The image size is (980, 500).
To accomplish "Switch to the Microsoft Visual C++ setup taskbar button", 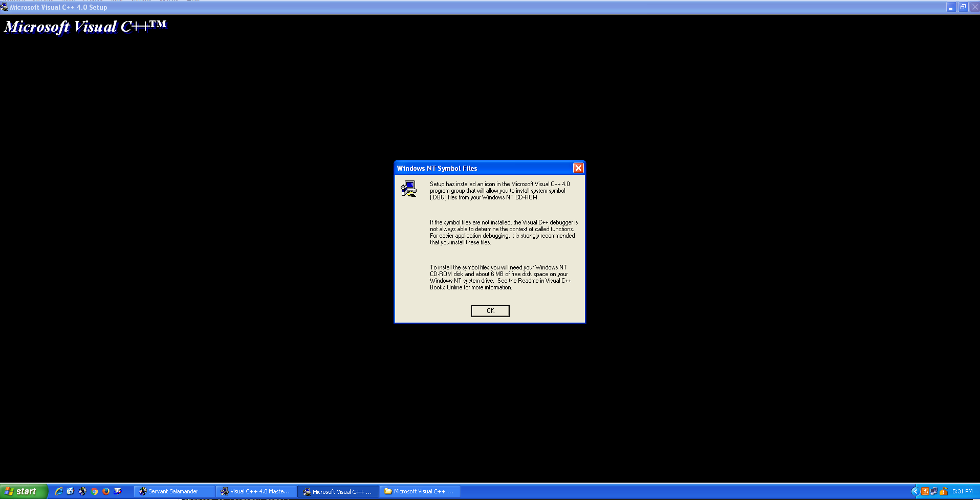I will point(338,491).
